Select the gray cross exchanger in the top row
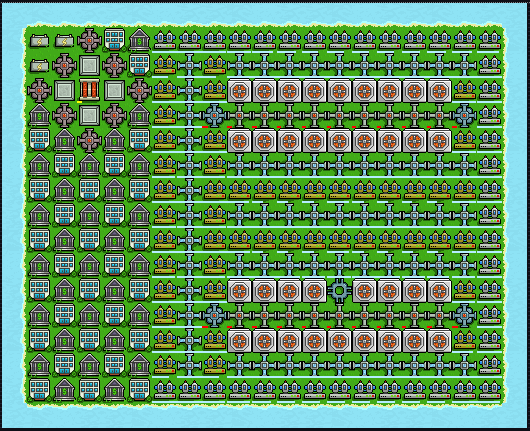Image resolution: width=530 pixels, height=431 pixels. point(89,40)
